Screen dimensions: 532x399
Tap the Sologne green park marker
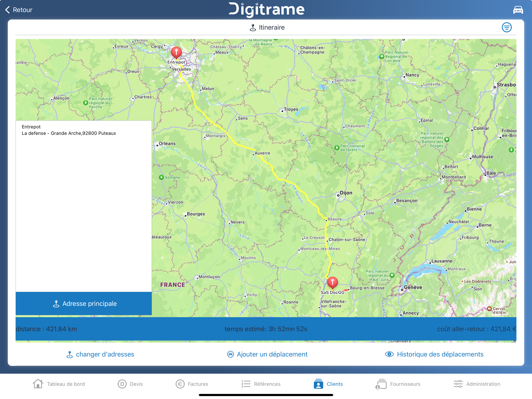pyautogui.click(x=161, y=177)
